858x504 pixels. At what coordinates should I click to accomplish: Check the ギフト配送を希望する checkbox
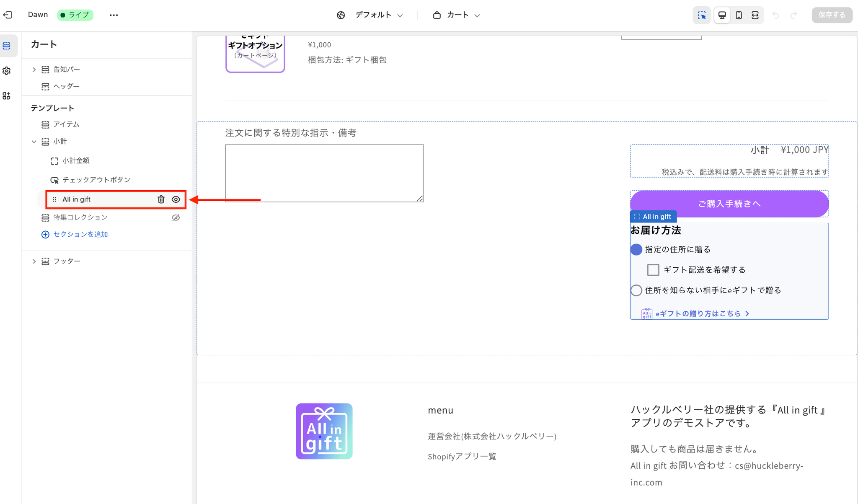653,270
